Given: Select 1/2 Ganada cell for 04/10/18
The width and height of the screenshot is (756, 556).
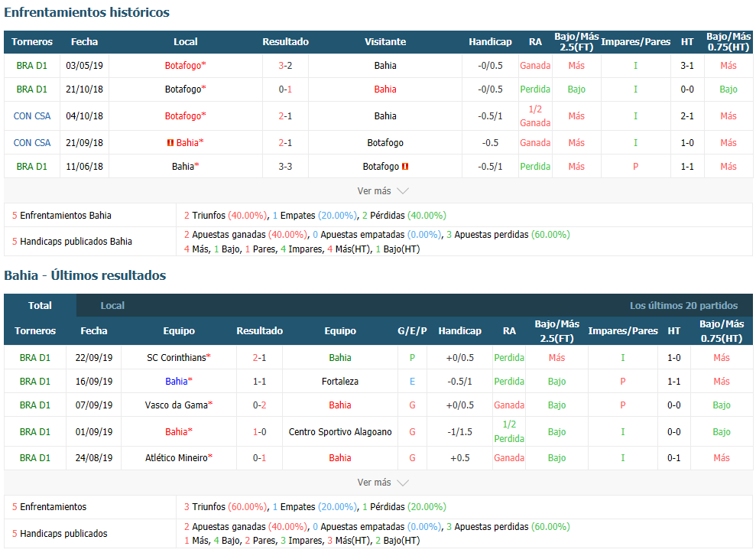Looking at the screenshot, I should [x=535, y=115].
